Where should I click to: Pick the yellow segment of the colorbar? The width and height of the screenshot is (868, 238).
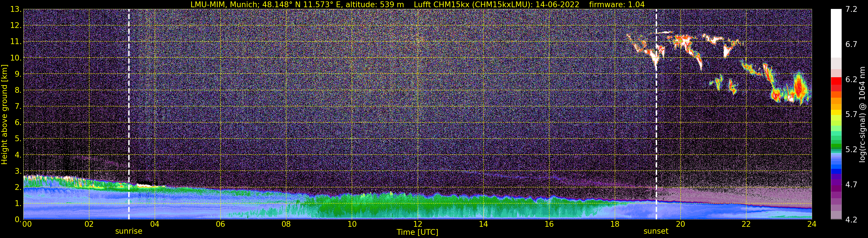pos(836,112)
